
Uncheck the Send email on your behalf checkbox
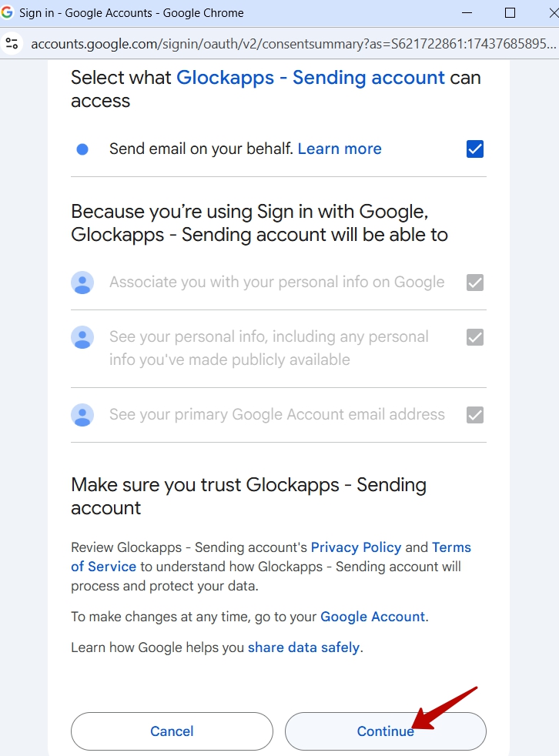pos(475,149)
